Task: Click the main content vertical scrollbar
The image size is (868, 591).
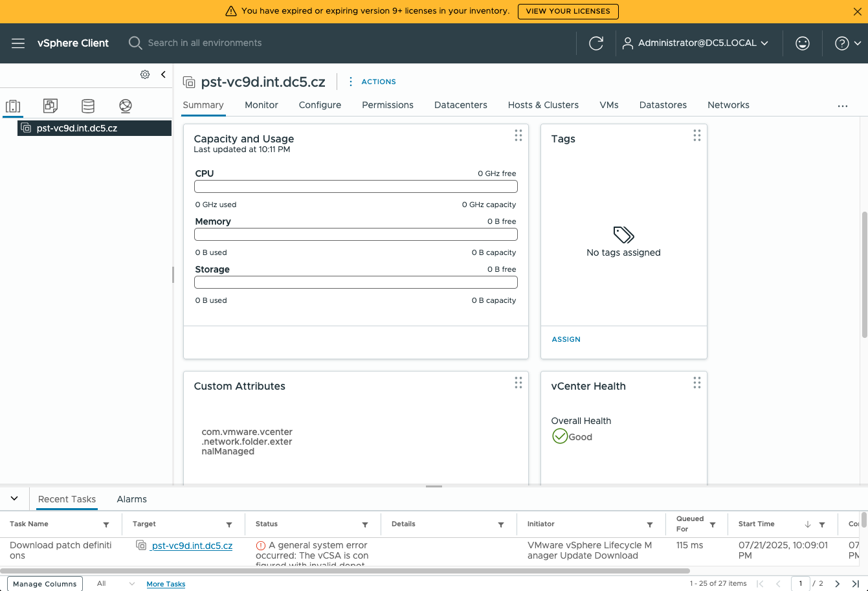Action: click(x=865, y=273)
